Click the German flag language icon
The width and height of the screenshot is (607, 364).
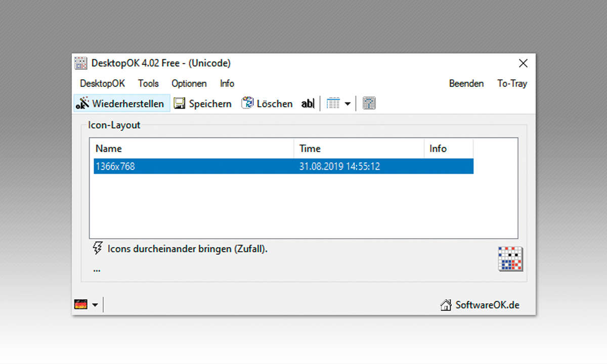click(x=80, y=304)
